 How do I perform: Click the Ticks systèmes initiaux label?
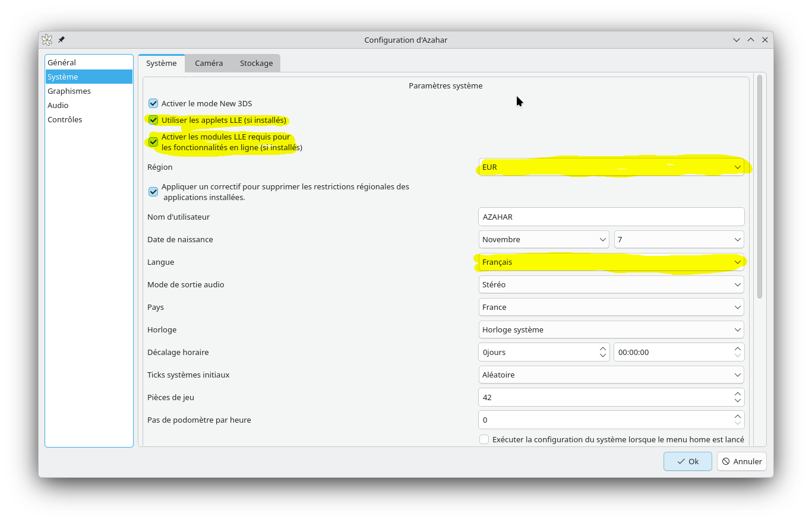click(x=188, y=375)
